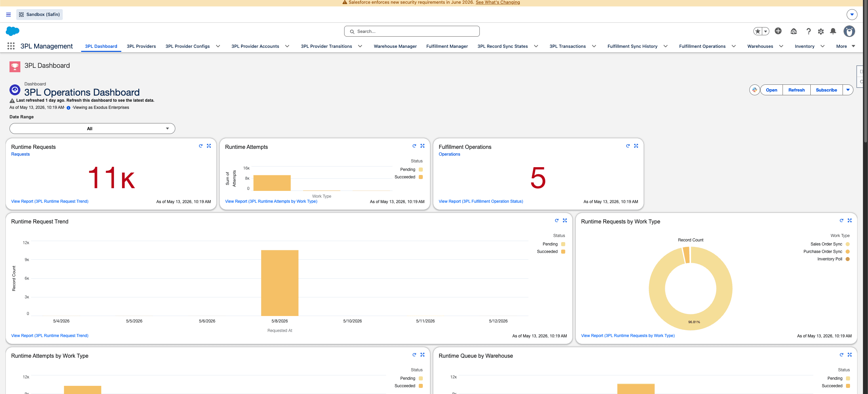This screenshot has width=868, height=394.
Task: Refresh Runtime Queue by Warehouse chart
Action: [x=842, y=355]
